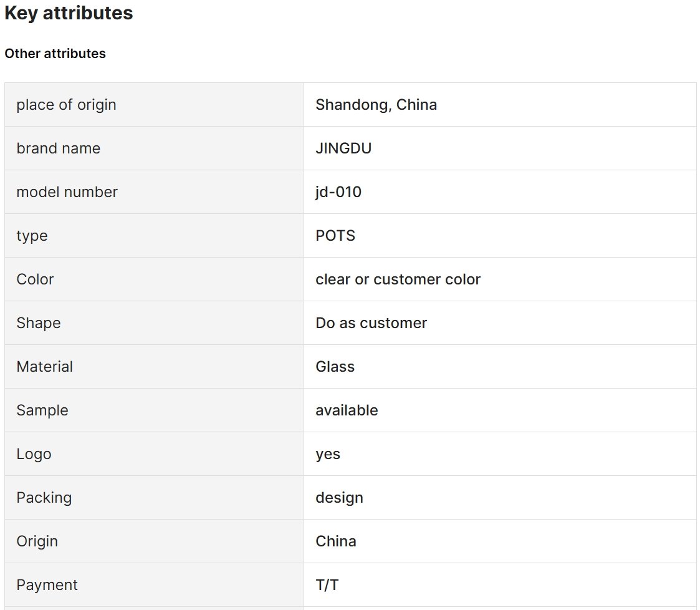
Task: Click the Key attributes heading
Action: coord(69,13)
